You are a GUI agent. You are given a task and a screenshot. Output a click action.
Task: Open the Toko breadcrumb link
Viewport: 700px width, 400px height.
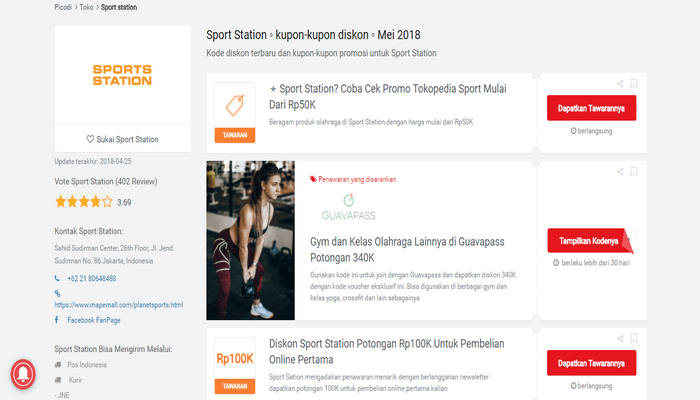[x=86, y=7]
